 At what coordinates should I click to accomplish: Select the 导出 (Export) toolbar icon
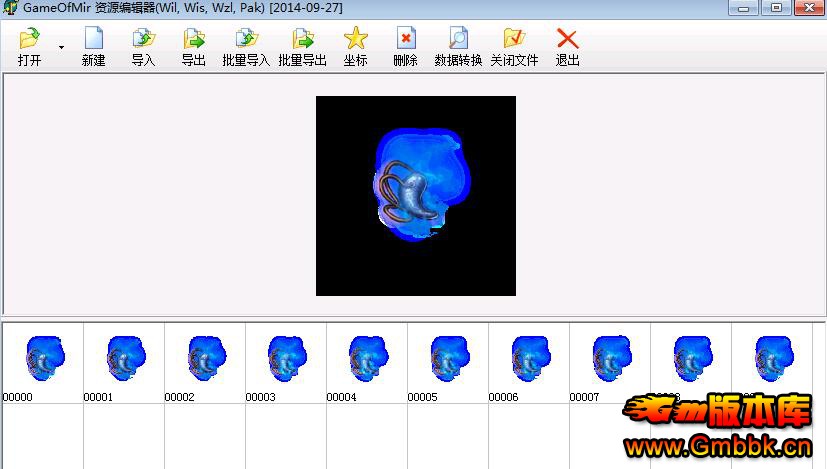pyautogui.click(x=193, y=41)
